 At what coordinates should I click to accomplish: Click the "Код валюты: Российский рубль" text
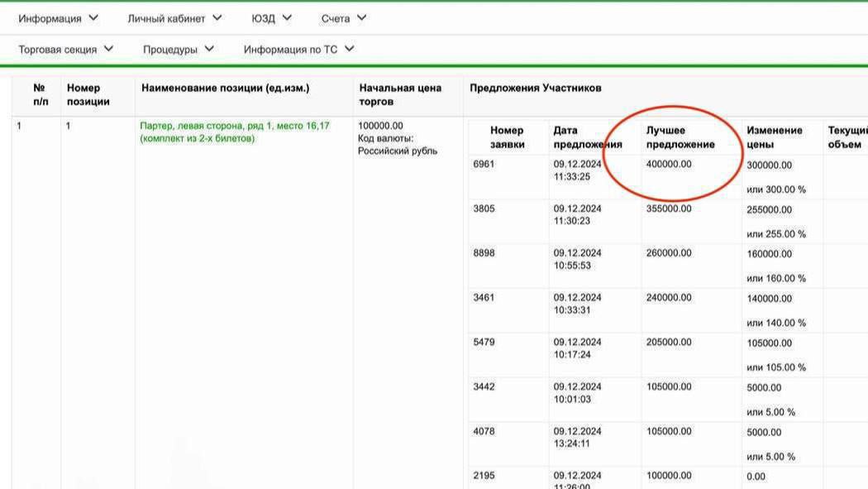coord(398,145)
